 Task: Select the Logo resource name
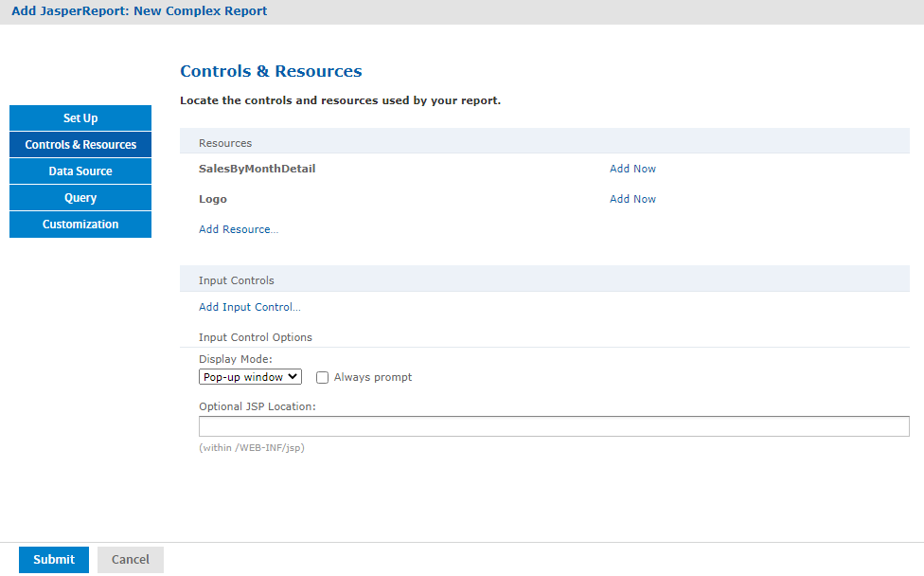tap(213, 199)
